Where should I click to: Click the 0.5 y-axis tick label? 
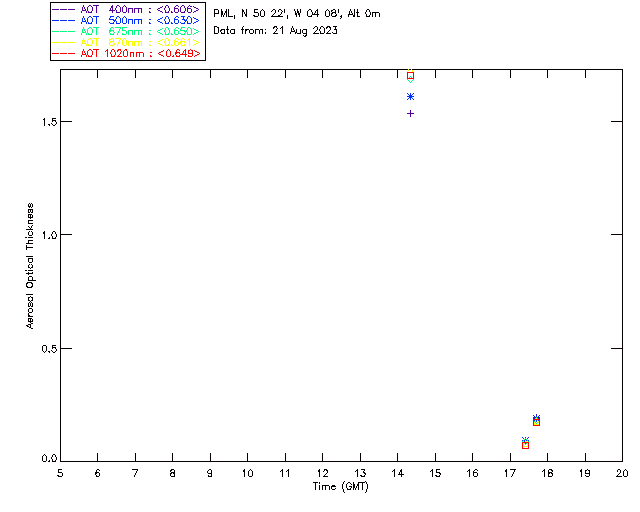(x=49, y=349)
